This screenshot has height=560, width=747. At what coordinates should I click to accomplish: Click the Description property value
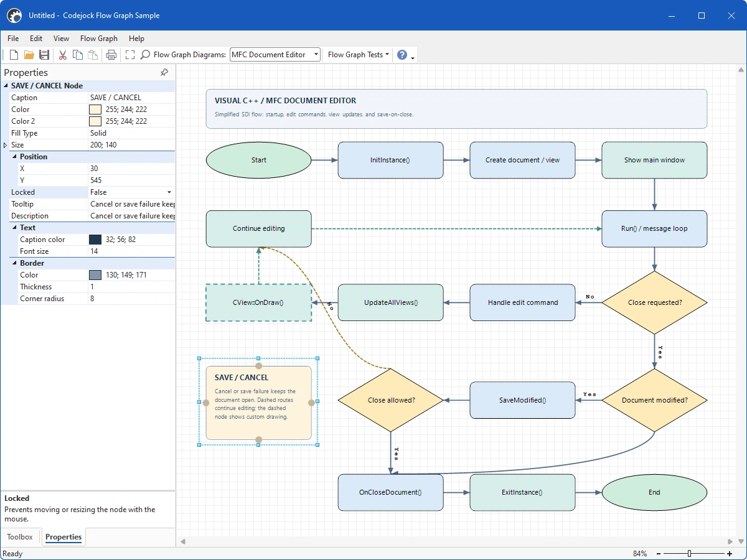(131, 216)
